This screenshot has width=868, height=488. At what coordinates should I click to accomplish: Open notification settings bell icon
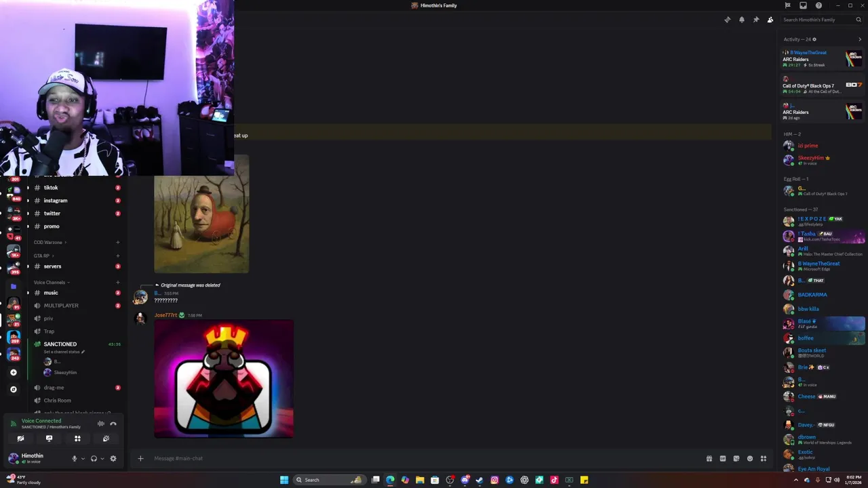[742, 20]
